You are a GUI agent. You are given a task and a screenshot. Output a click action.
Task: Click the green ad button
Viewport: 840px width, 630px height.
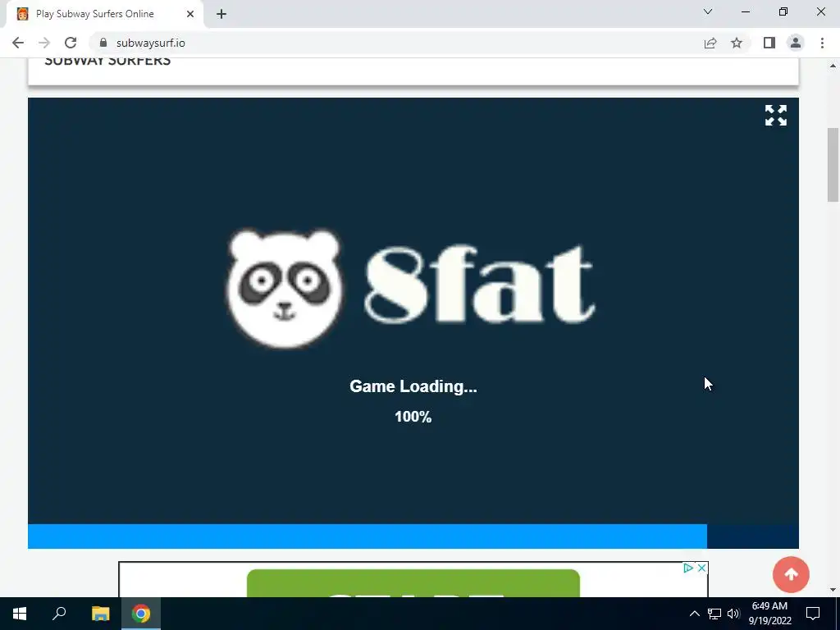[x=413, y=583]
